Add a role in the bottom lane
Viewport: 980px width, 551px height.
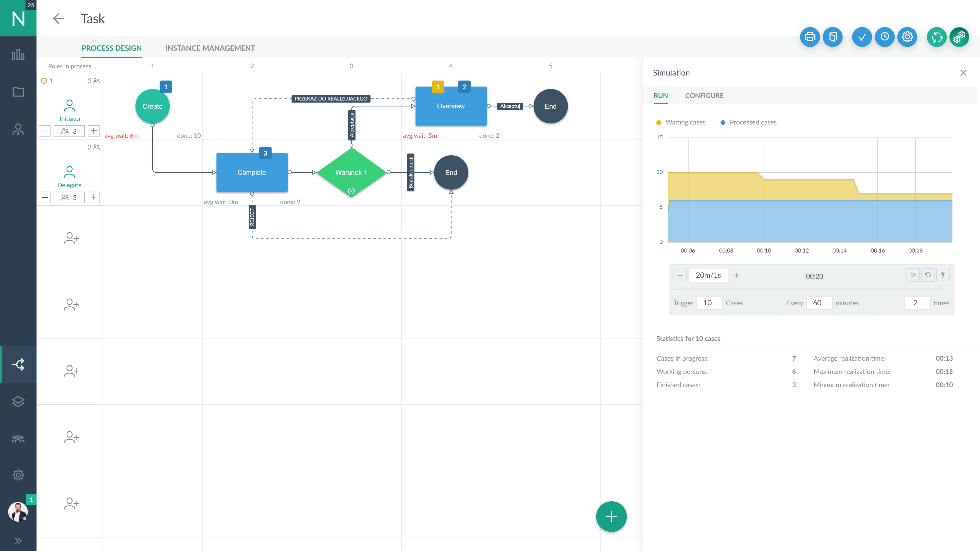pyautogui.click(x=71, y=504)
